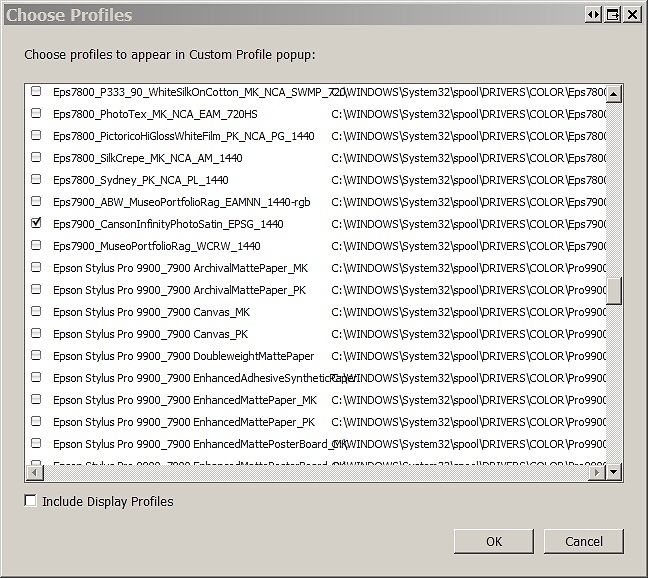Screen dimensions: 648x578
Task: Select Epson Stylus Pro ArchivalMattePaper_PK entry
Action: tap(179, 290)
